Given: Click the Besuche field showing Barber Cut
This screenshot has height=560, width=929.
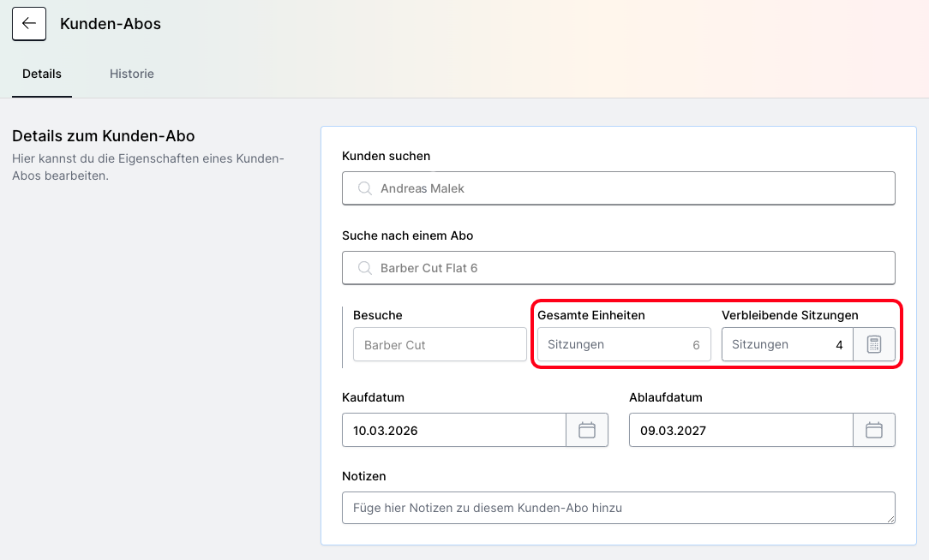Looking at the screenshot, I should tap(440, 344).
